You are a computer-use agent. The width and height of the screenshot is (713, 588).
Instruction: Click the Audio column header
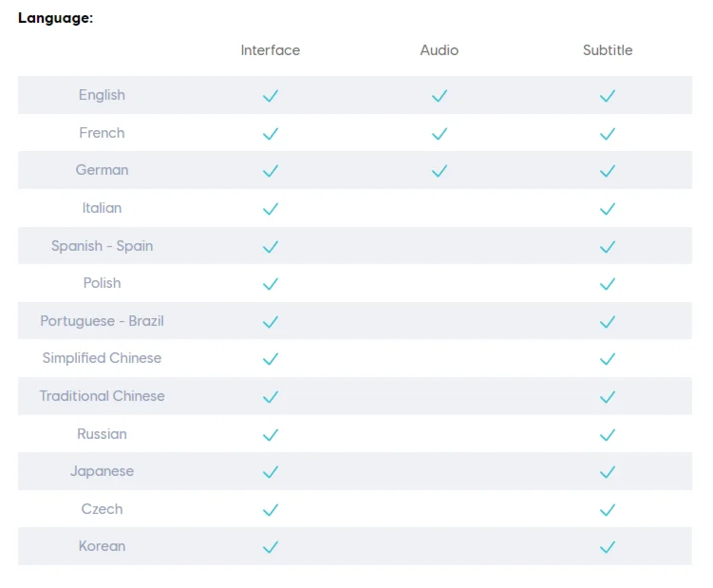(439, 50)
